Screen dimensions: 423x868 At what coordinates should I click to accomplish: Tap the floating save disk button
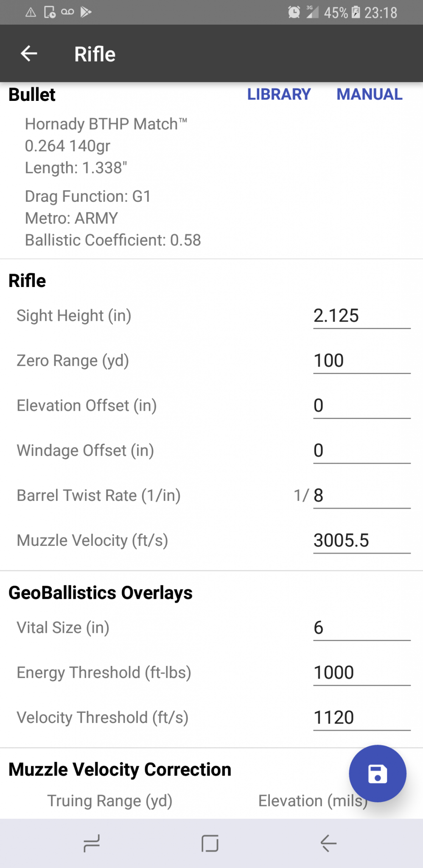coord(377,773)
